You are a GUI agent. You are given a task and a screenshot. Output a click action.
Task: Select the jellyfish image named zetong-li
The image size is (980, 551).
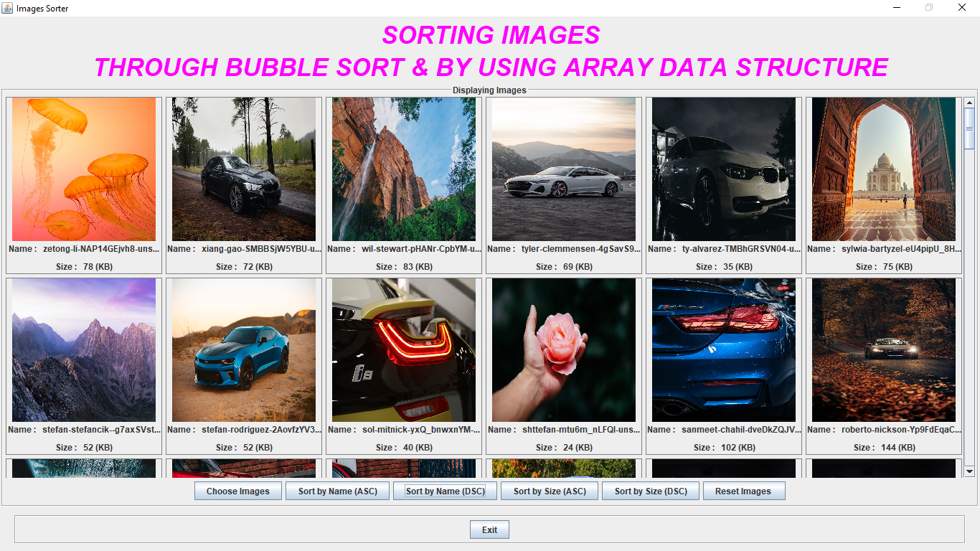click(83, 169)
